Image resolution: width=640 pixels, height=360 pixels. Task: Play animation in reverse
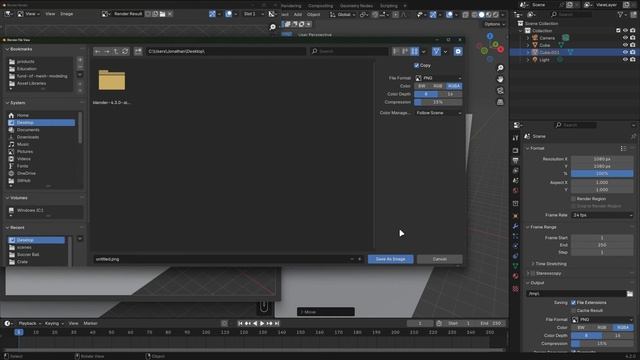[255, 323]
